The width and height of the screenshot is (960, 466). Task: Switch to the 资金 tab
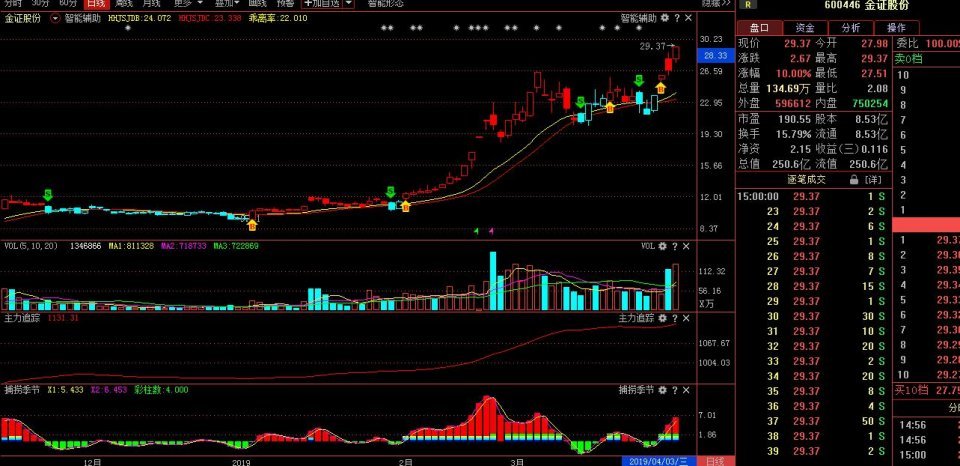click(804, 27)
